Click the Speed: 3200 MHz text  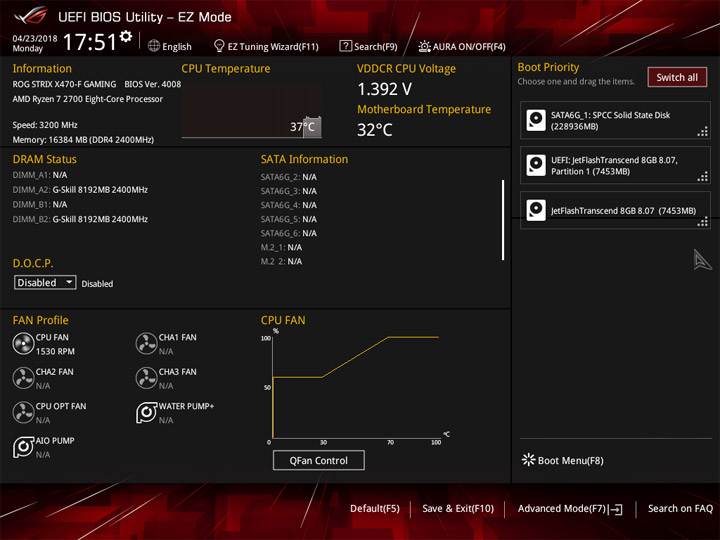(x=45, y=125)
